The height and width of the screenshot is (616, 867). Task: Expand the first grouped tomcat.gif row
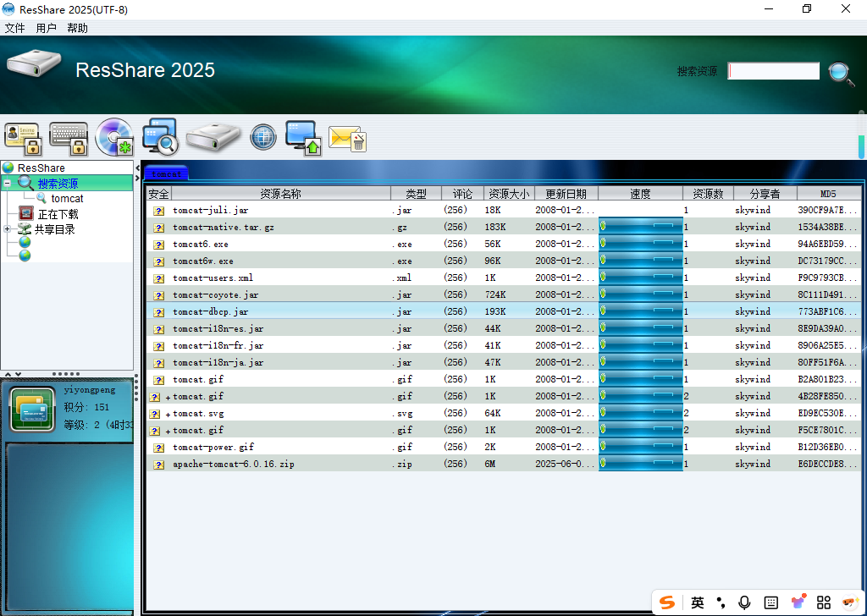click(x=168, y=397)
